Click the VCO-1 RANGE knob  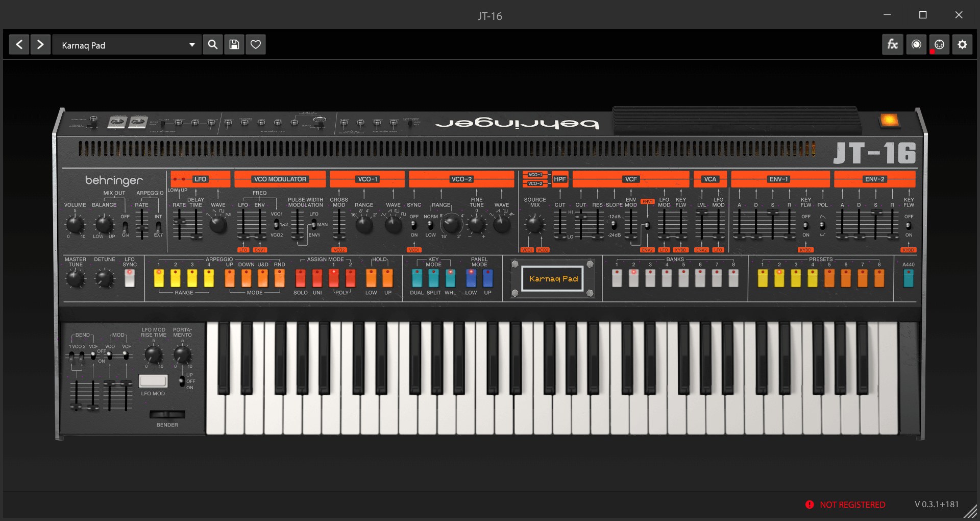coord(364,224)
